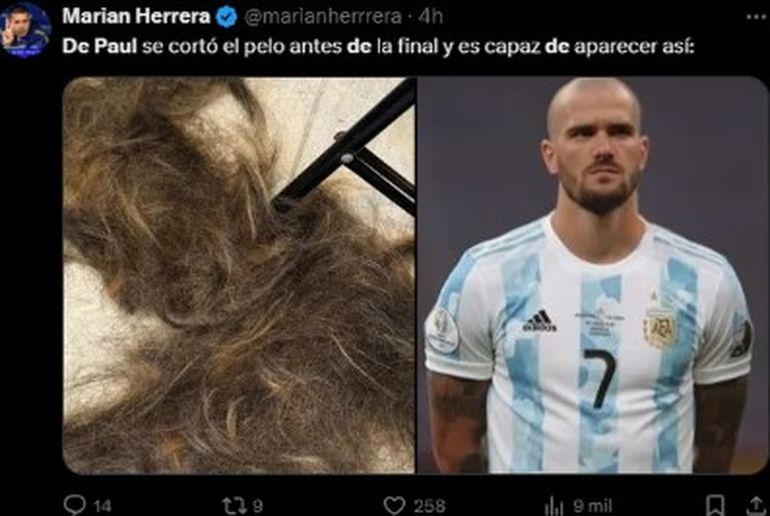770x516 pixels.
Task: View the cut hair photo
Action: click(x=239, y=275)
